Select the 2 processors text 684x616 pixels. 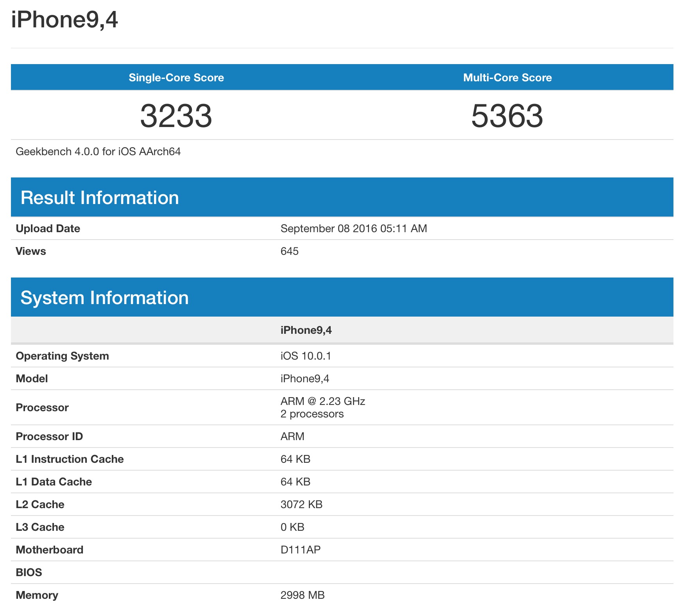(x=312, y=414)
